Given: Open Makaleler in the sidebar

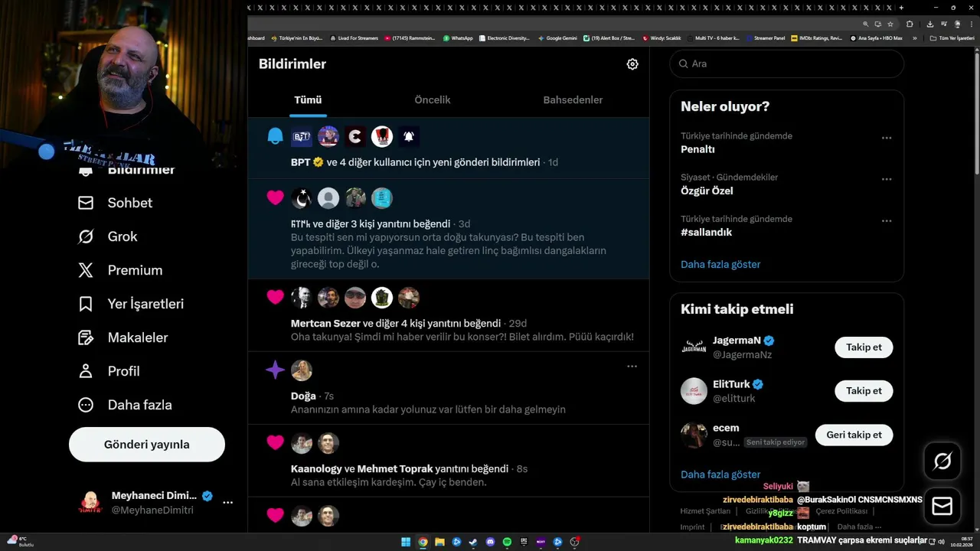Looking at the screenshot, I should coord(122,337).
